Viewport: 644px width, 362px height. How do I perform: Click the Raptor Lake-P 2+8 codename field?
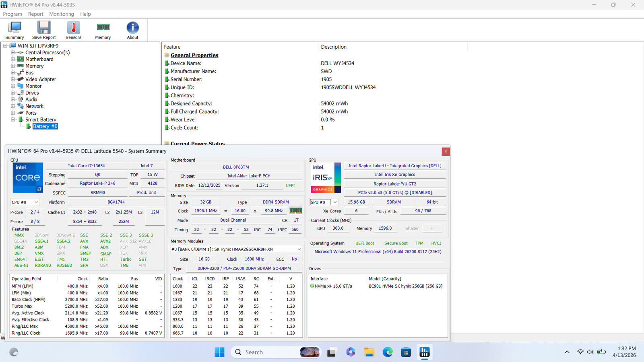click(x=97, y=183)
